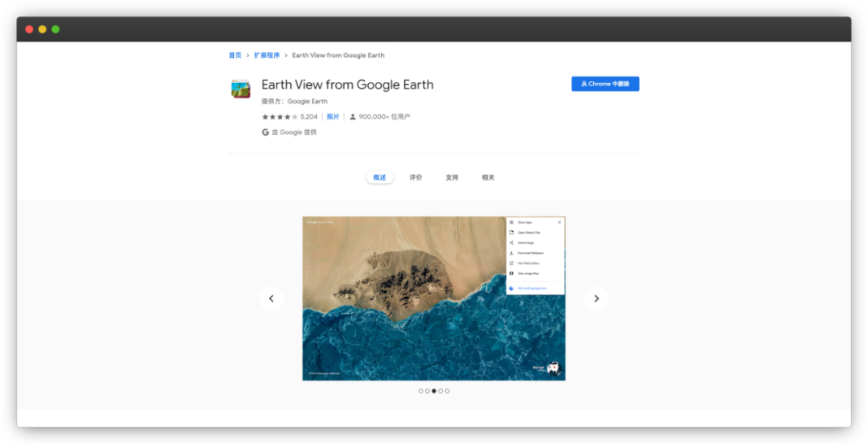Click the Earth View from Google Earth heading

click(x=347, y=84)
